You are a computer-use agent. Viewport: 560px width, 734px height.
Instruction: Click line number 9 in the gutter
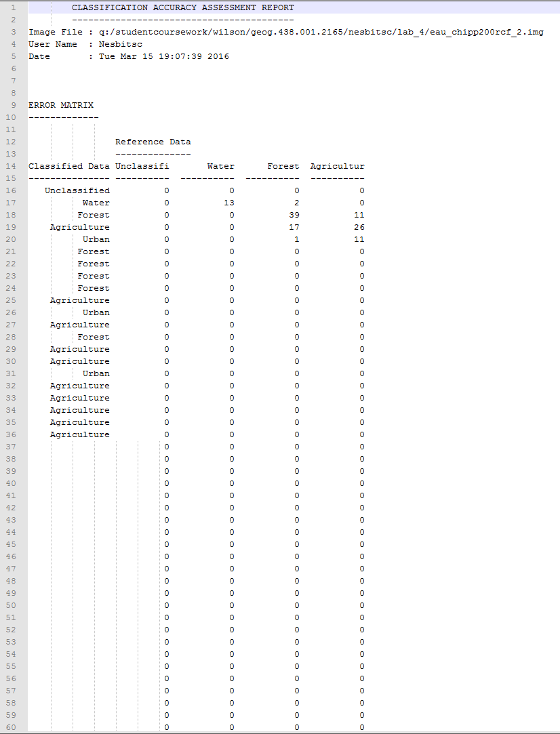pos(14,105)
